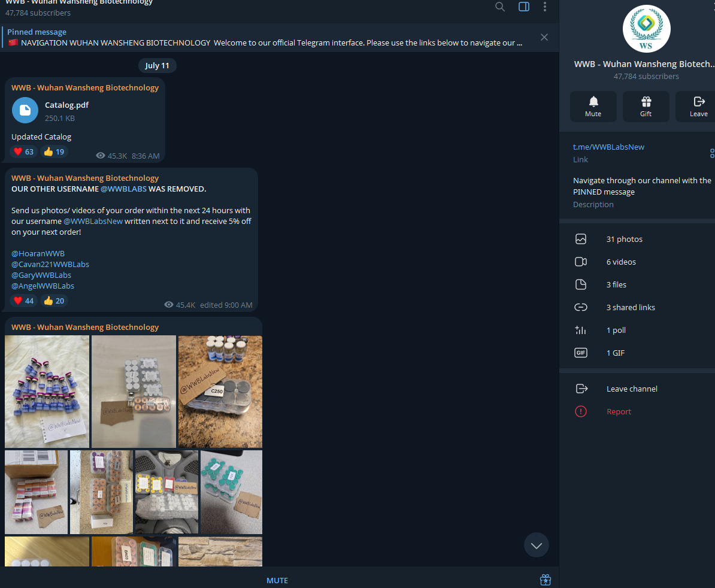Open the @GaryWWBLabs mention
Image resolution: width=715 pixels, height=588 pixels.
[x=41, y=275]
